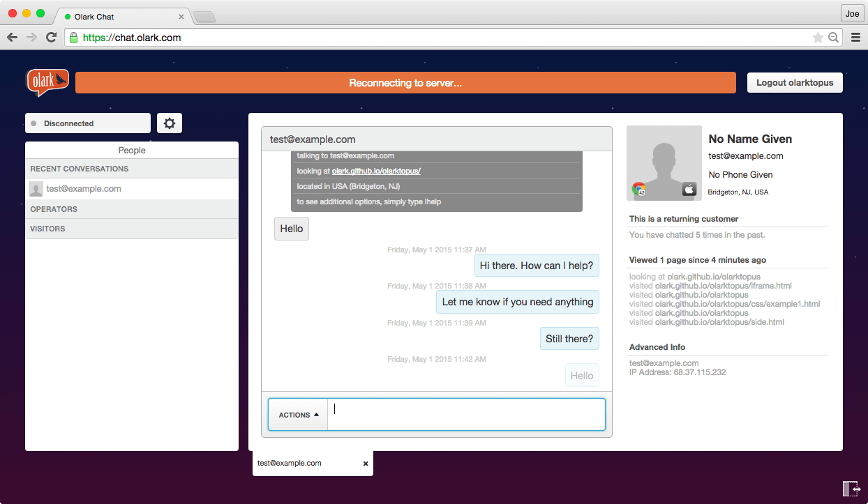
Task: Open the olark.github.io/olarktopus/ link in chat
Action: click(x=376, y=171)
